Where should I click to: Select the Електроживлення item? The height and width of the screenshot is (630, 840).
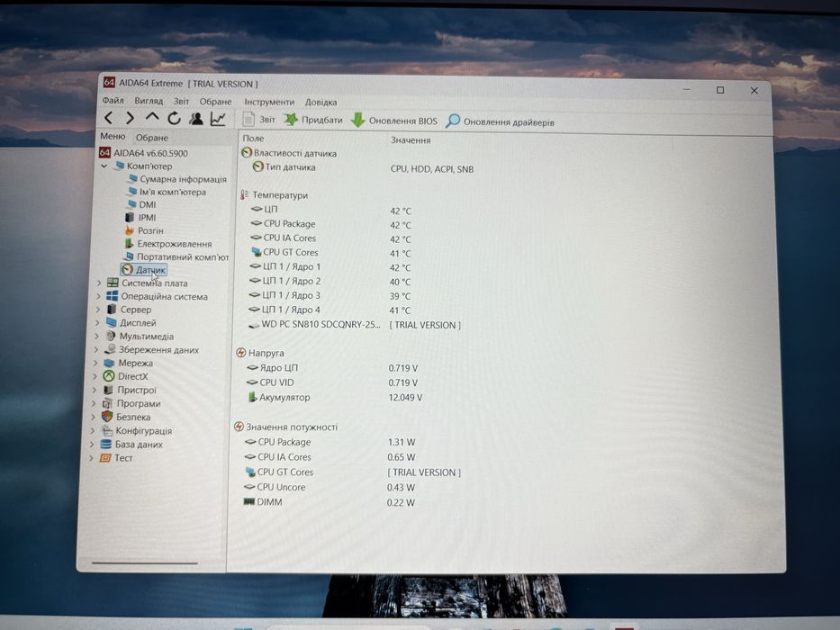click(167, 244)
